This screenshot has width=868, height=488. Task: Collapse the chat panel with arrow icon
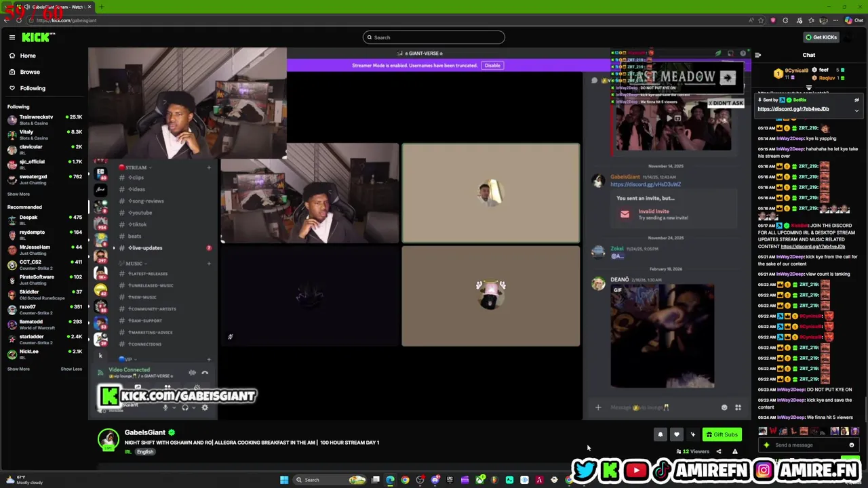pos(757,55)
